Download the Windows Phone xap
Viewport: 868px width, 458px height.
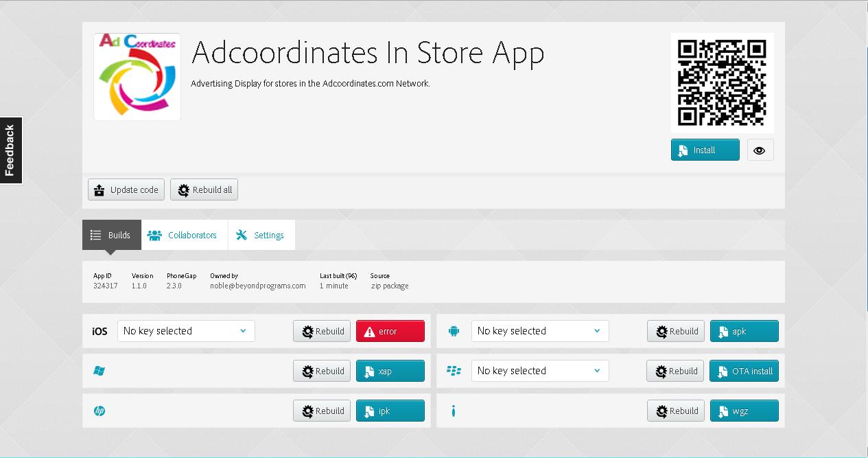tap(390, 371)
